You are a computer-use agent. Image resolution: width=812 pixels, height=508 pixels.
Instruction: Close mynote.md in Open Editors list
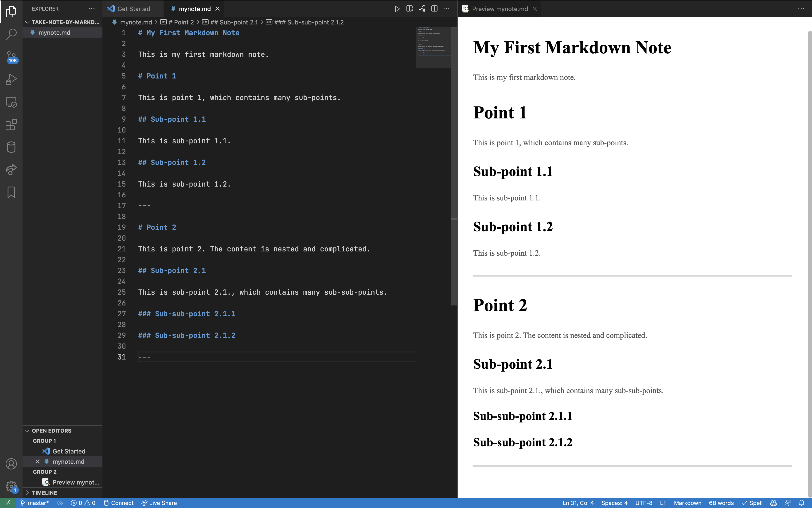click(x=38, y=461)
